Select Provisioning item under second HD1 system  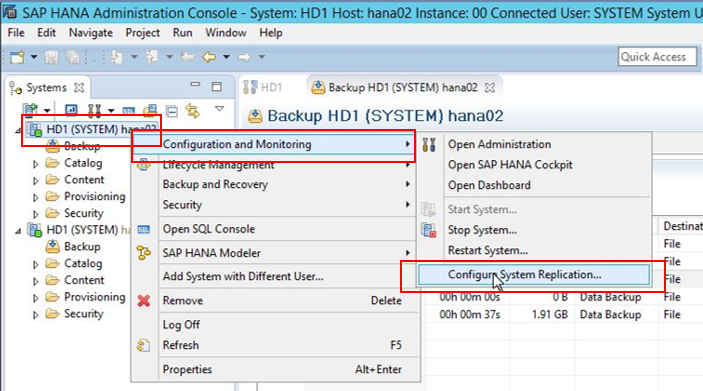[95, 297]
